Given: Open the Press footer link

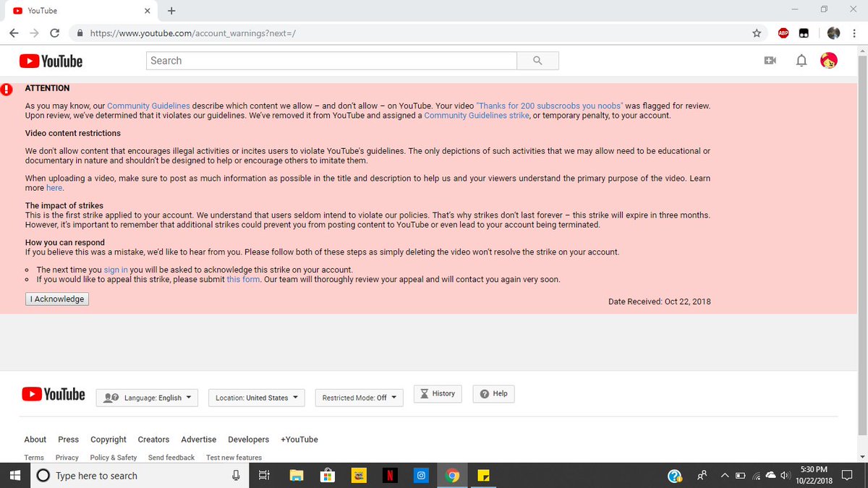Looking at the screenshot, I should (68, 440).
